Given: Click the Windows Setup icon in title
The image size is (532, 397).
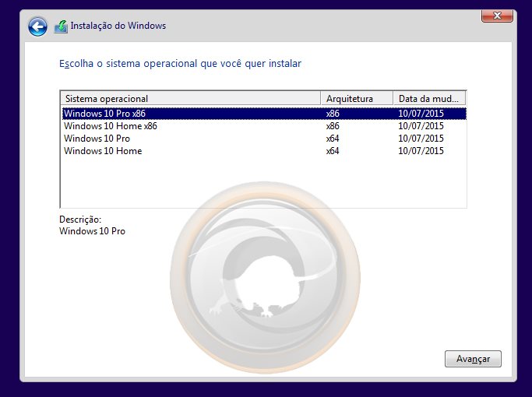Looking at the screenshot, I should click(61, 26).
